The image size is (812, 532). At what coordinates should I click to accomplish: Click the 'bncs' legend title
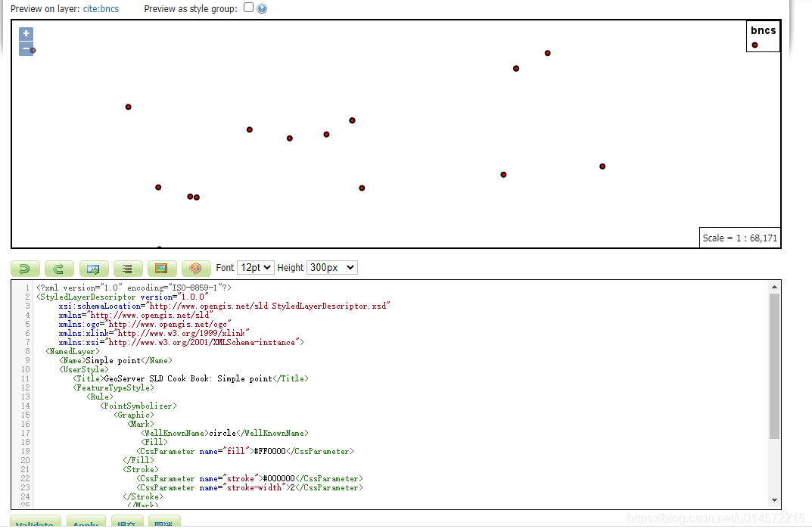coord(764,30)
